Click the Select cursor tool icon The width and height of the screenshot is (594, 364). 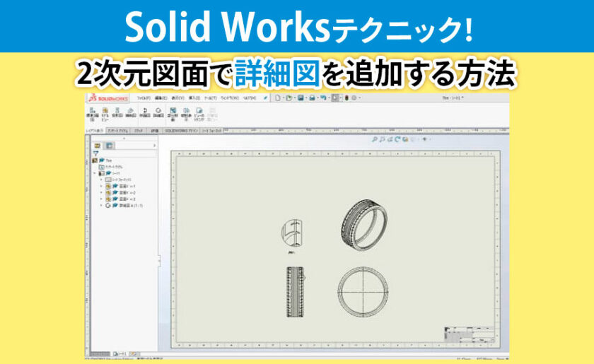[x=335, y=98]
